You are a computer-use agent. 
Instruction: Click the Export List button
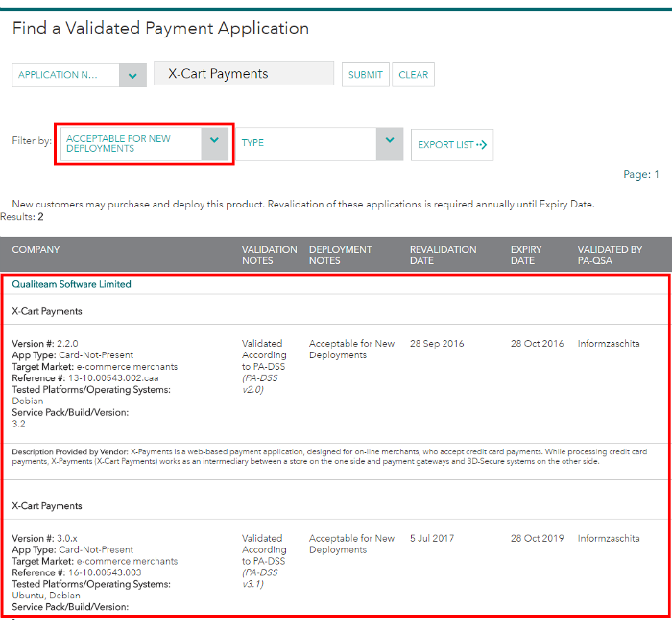coord(452,145)
